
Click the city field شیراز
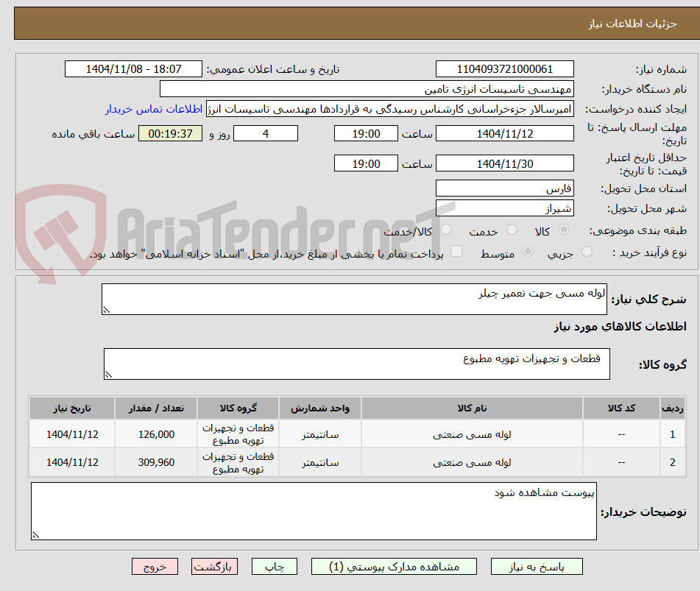[504, 208]
